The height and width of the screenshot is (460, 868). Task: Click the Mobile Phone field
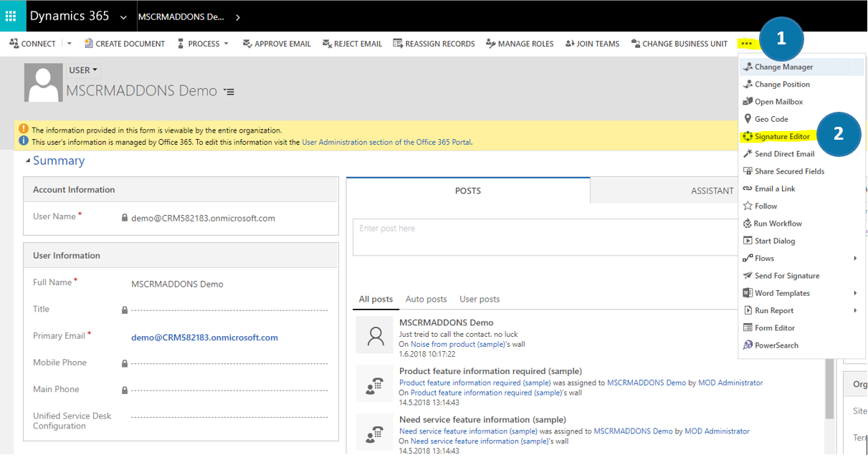click(229, 364)
